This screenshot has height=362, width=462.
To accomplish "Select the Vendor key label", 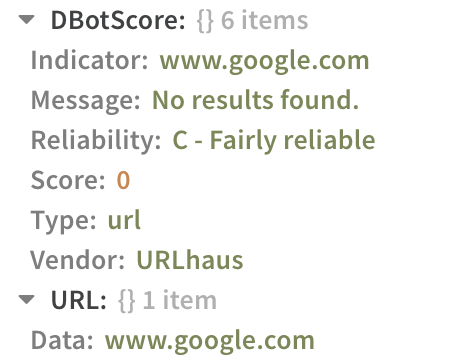I will point(78,260).
